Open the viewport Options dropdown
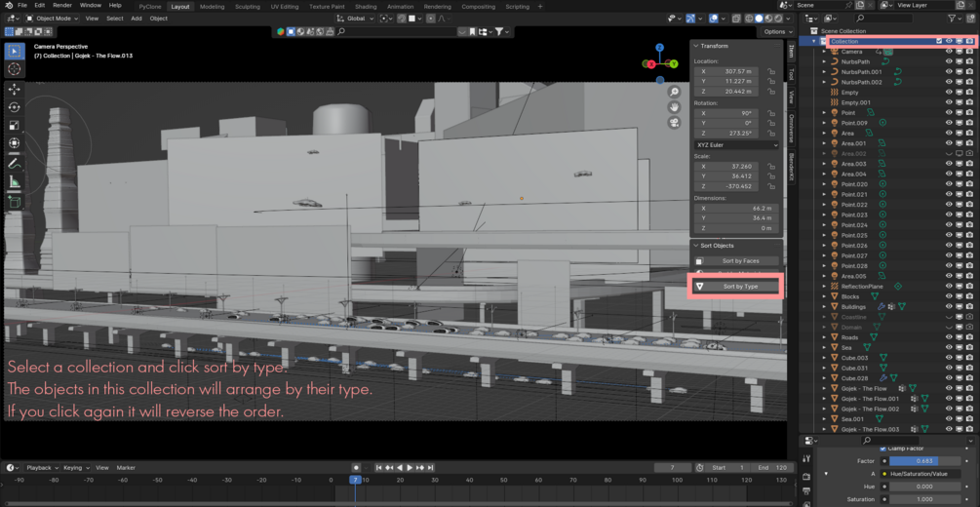The height and width of the screenshot is (507, 980). click(x=777, y=31)
